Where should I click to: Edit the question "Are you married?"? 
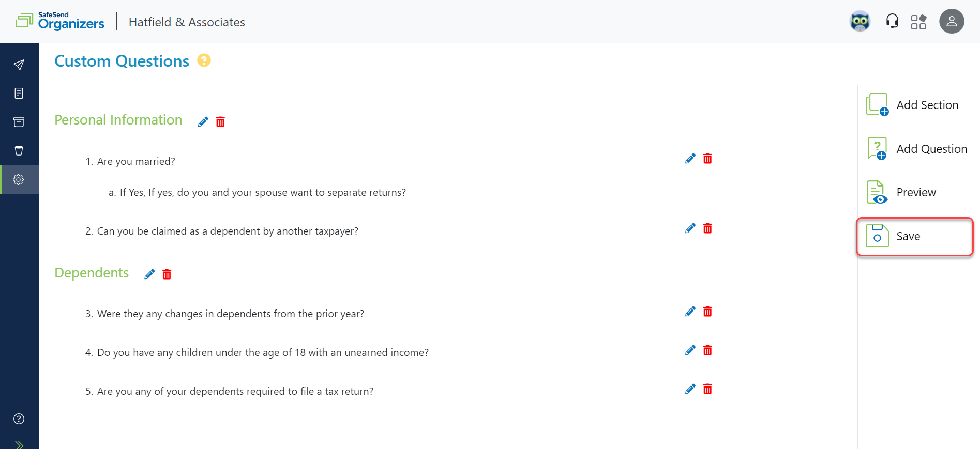point(690,159)
